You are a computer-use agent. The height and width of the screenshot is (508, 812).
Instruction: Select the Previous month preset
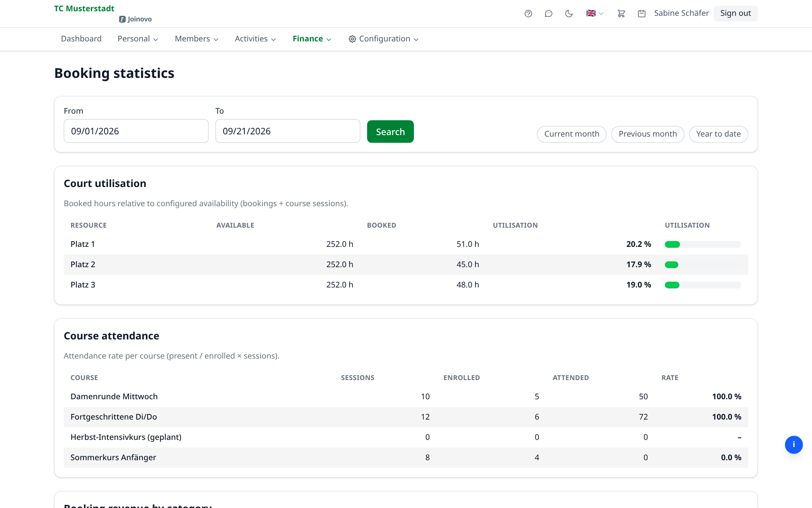click(x=647, y=134)
